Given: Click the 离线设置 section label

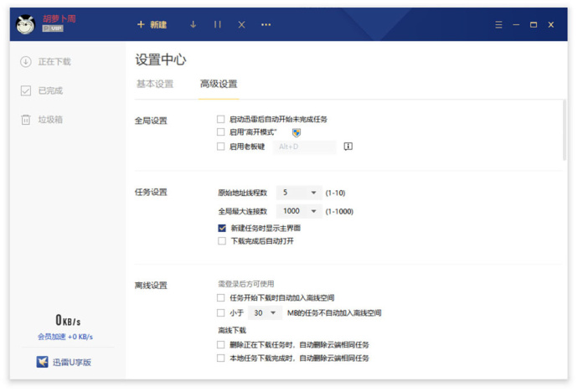Looking at the screenshot, I should click(x=151, y=285).
